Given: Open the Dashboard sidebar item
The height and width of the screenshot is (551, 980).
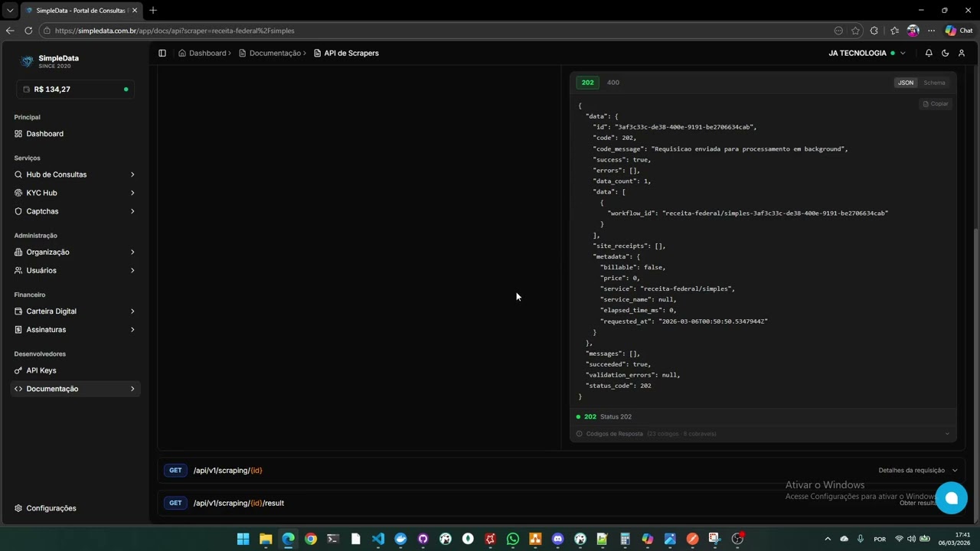Looking at the screenshot, I should pyautogui.click(x=74, y=134).
